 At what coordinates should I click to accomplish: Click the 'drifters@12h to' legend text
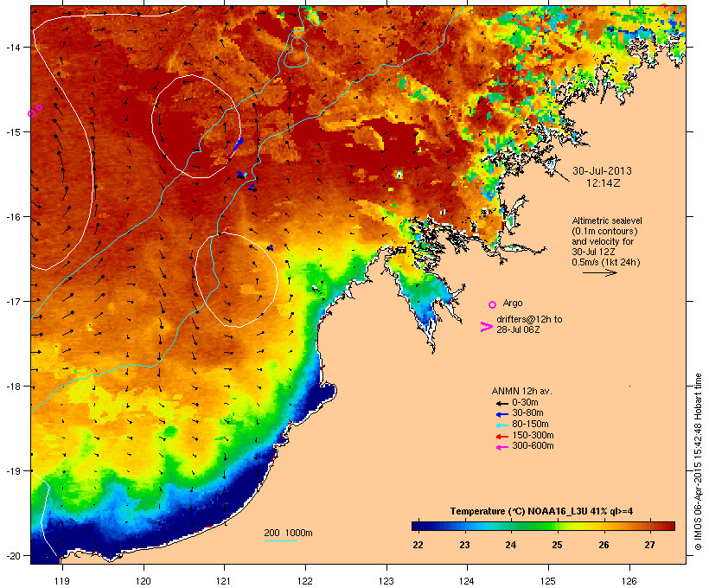529,319
